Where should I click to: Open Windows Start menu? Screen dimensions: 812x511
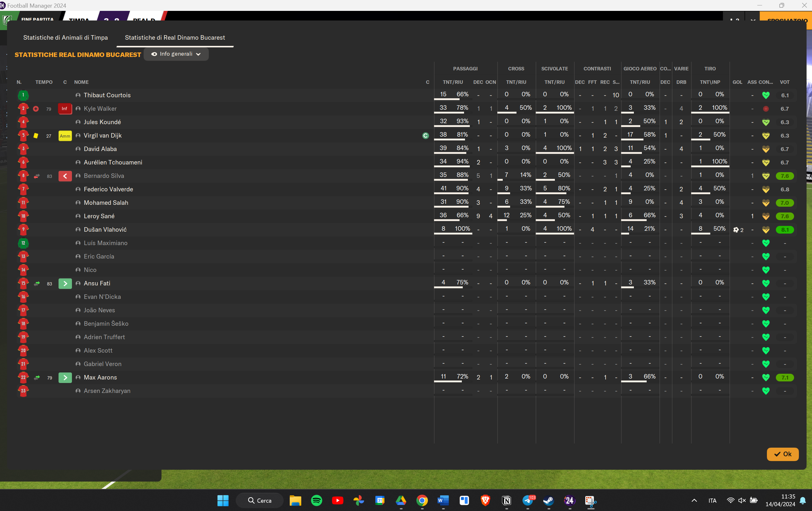click(x=223, y=500)
